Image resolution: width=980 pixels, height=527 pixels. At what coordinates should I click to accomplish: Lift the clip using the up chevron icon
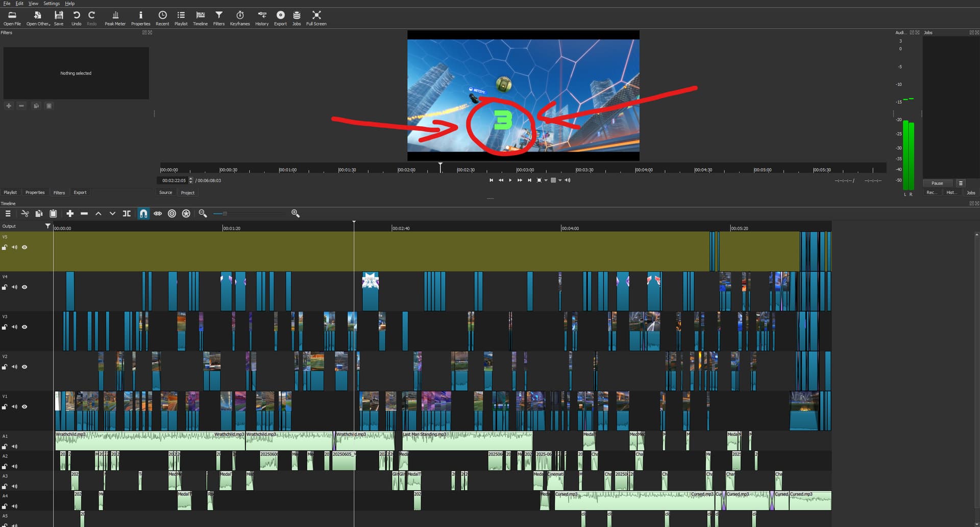click(99, 213)
